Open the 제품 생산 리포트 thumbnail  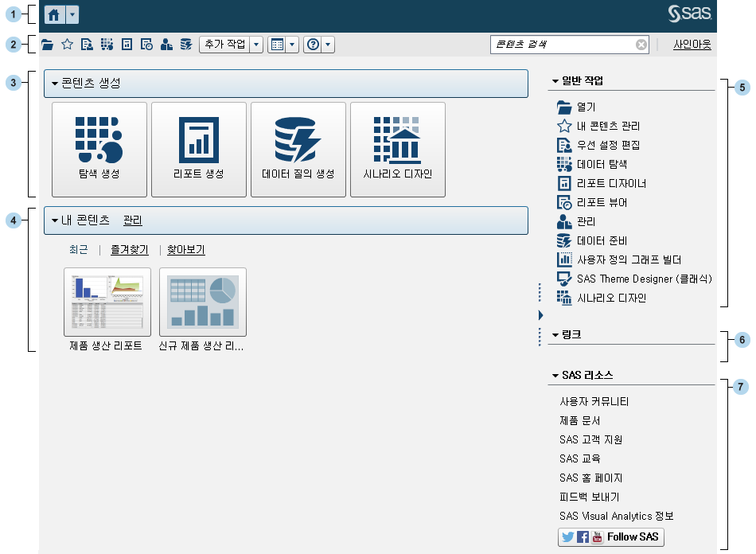pos(107,302)
